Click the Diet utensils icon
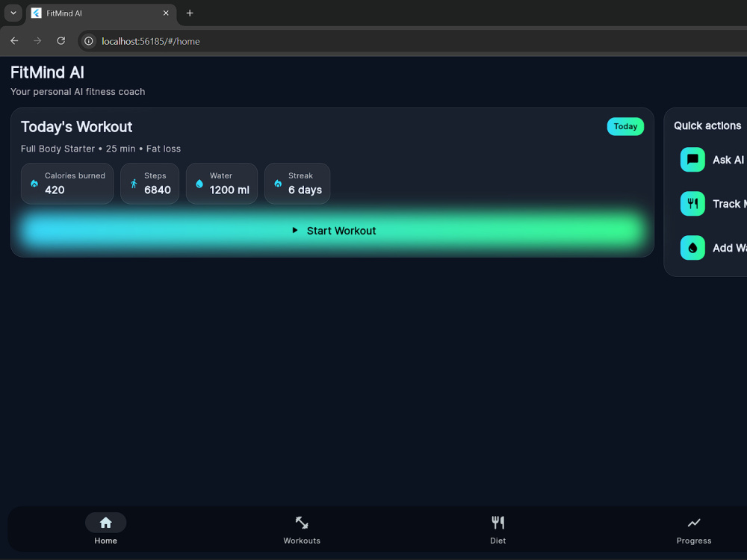Image resolution: width=747 pixels, height=560 pixels. (x=498, y=523)
